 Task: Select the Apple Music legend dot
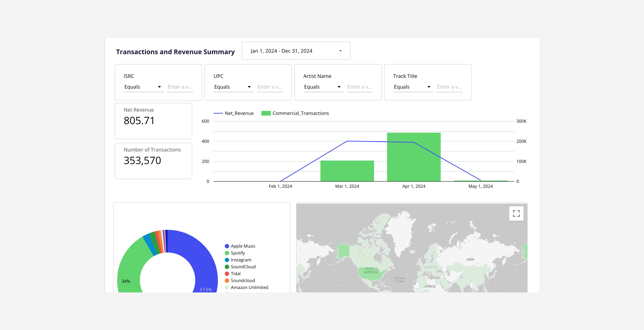(227, 246)
